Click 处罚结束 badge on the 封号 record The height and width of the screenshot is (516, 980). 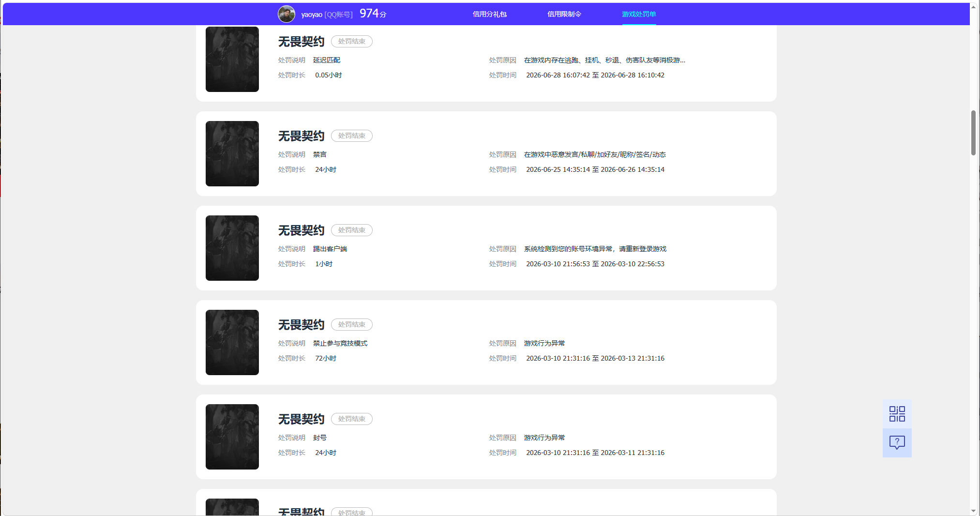352,419
